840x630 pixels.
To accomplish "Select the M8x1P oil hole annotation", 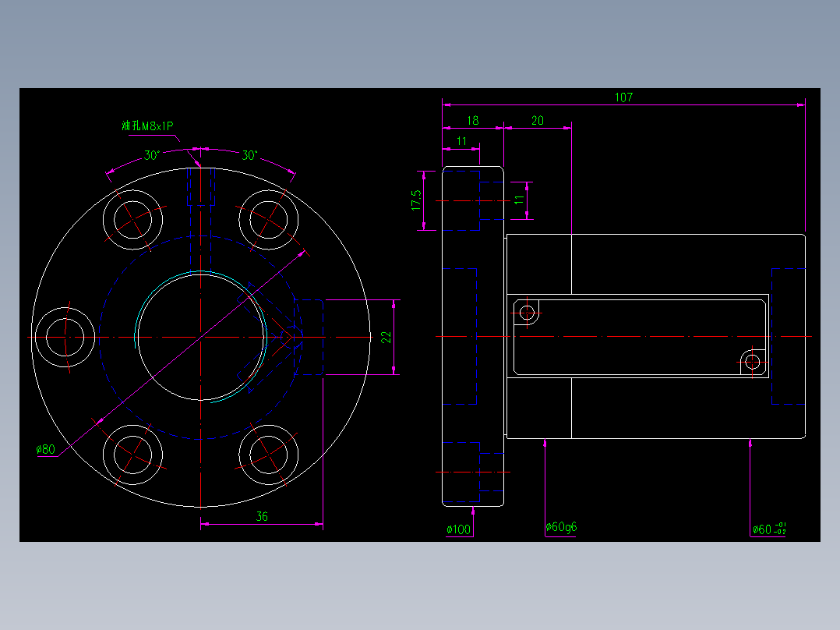I will click(147, 126).
